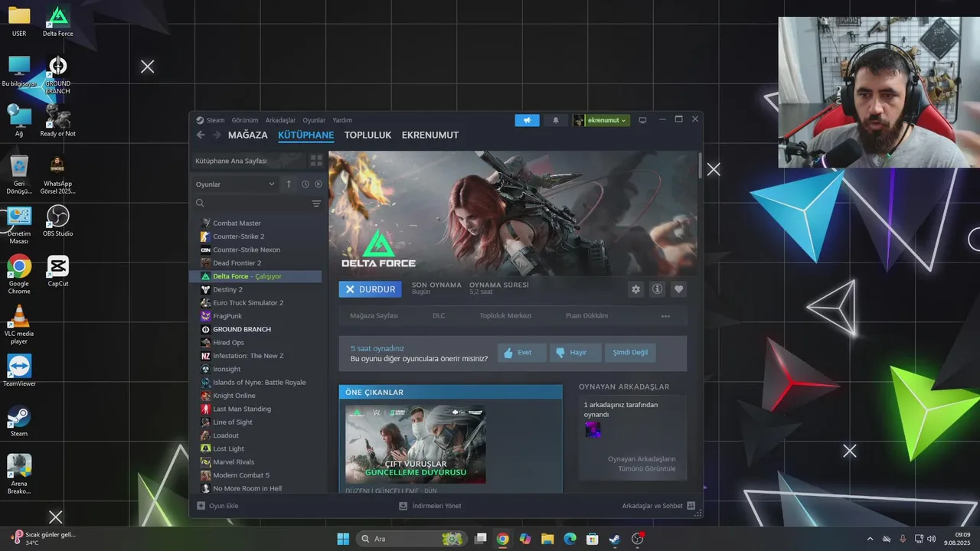The width and height of the screenshot is (980, 551).
Task: Open Çift Vuruşlar update news thumbnail
Action: click(x=415, y=445)
